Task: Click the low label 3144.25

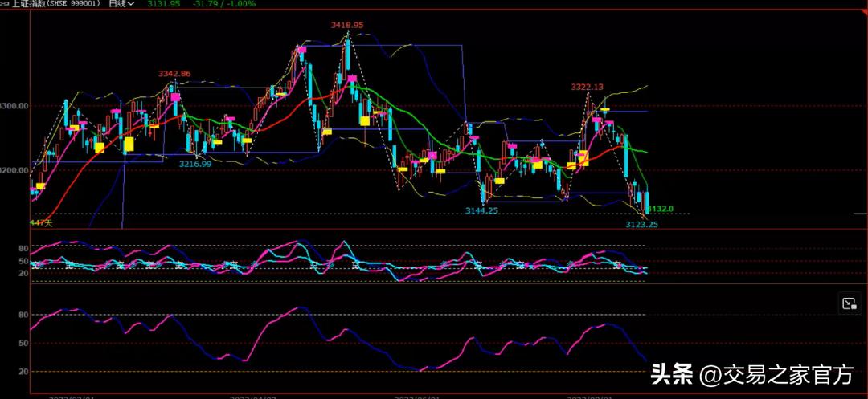Action: click(481, 210)
